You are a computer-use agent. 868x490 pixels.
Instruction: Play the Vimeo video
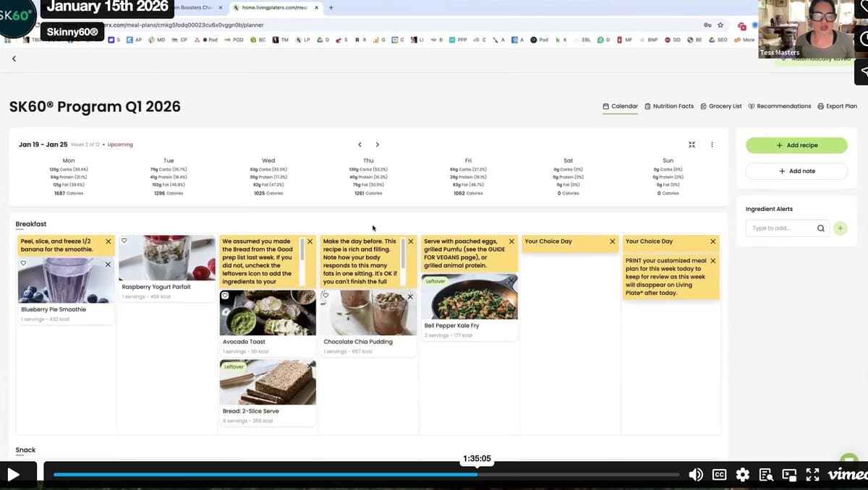(13, 475)
